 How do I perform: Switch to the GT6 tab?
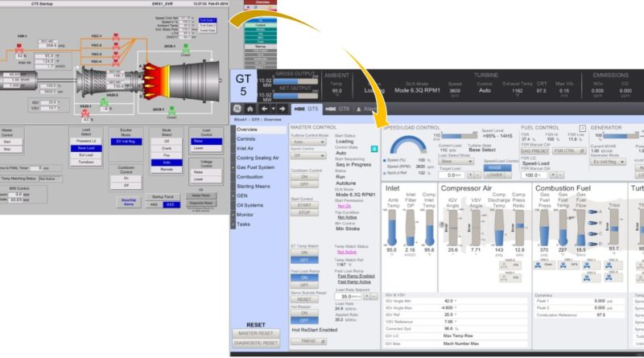(341, 109)
